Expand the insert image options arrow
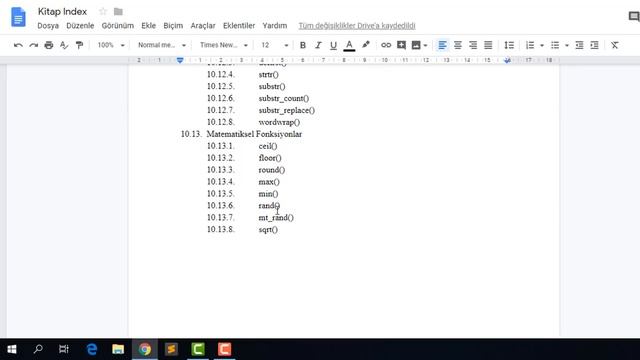 pos(426,45)
